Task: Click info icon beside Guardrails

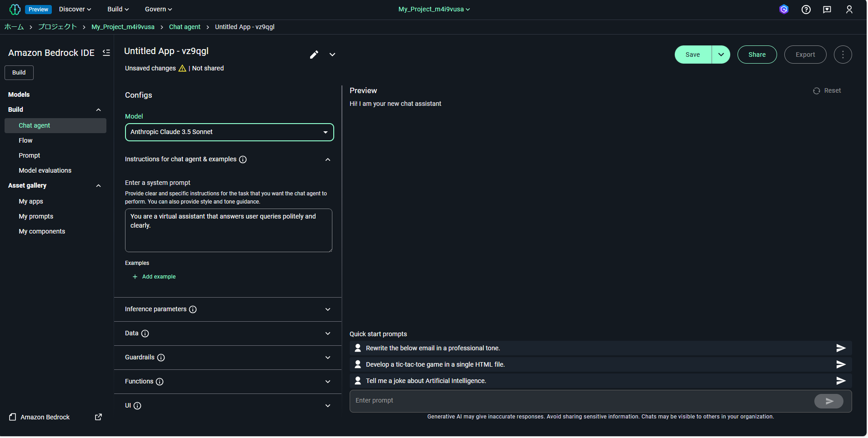Action: [161, 358]
